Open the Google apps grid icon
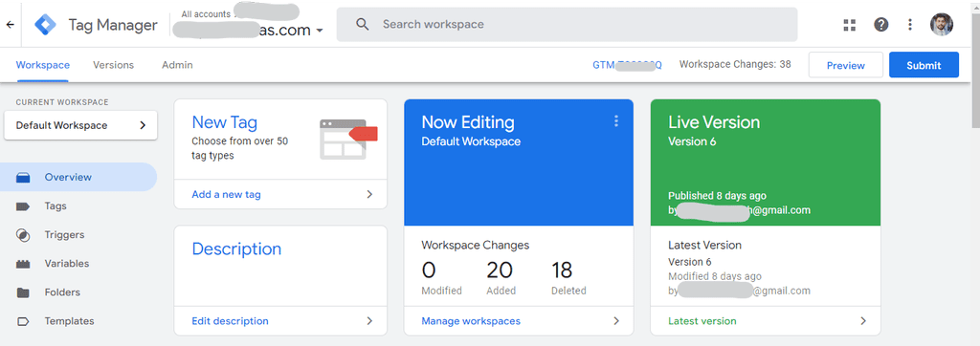This screenshot has height=346, width=980. (x=849, y=24)
